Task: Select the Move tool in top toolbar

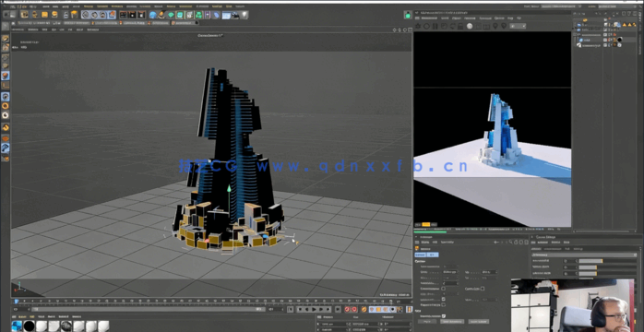Action: 35,15
